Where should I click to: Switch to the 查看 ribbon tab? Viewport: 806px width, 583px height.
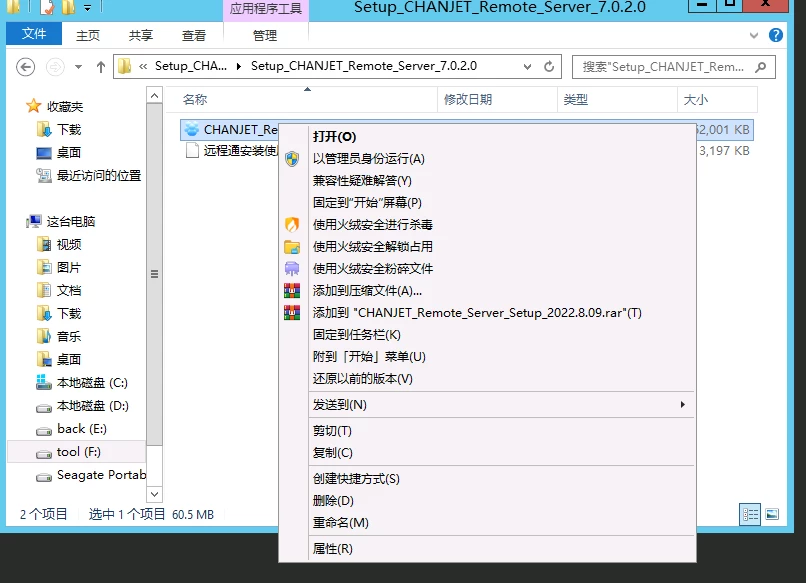pos(194,35)
